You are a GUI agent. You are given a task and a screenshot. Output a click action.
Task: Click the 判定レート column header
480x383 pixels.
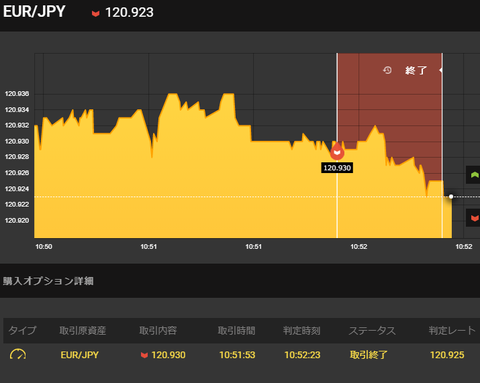point(452,331)
